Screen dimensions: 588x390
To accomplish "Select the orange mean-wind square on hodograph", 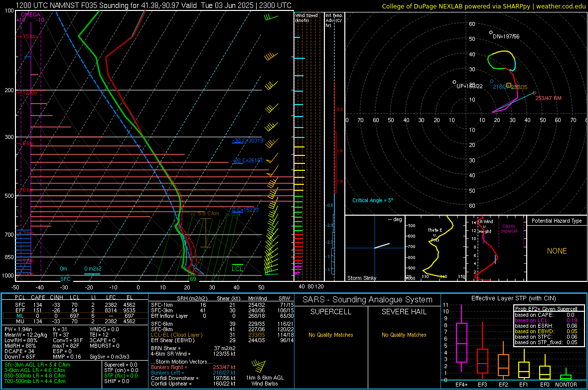I will pos(509,86).
